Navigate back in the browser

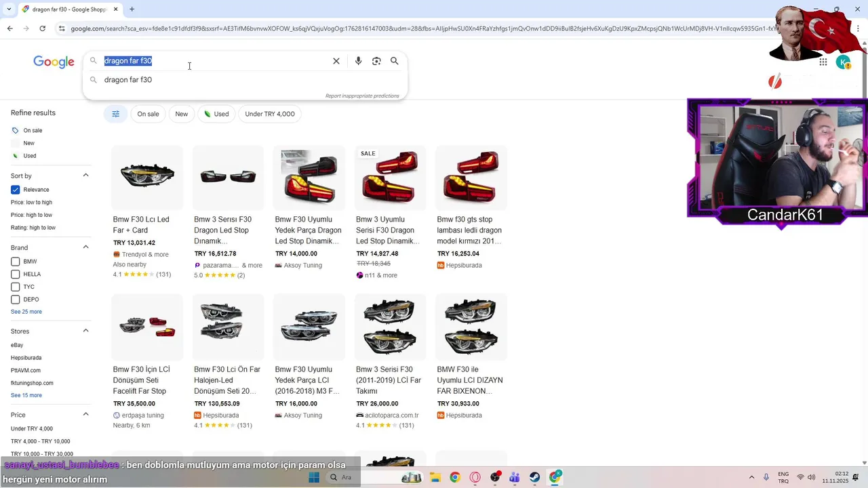tap(9, 28)
